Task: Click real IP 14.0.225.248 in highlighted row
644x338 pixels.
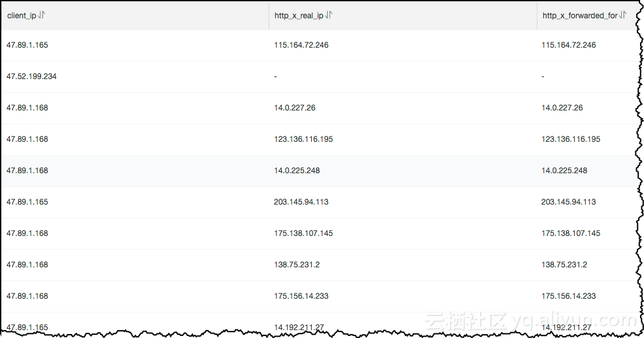Action: pyautogui.click(x=297, y=171)
